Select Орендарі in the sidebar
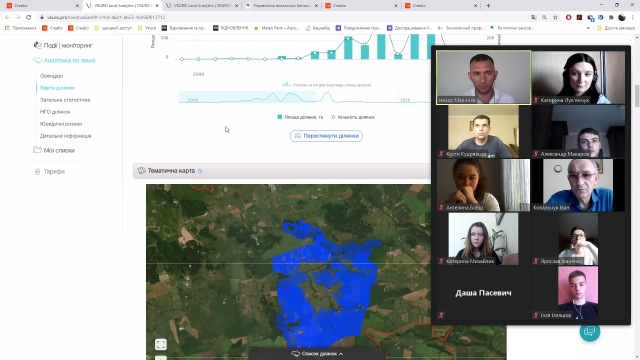640x360 pixels. pyautogui.click(x=51, y=76)
